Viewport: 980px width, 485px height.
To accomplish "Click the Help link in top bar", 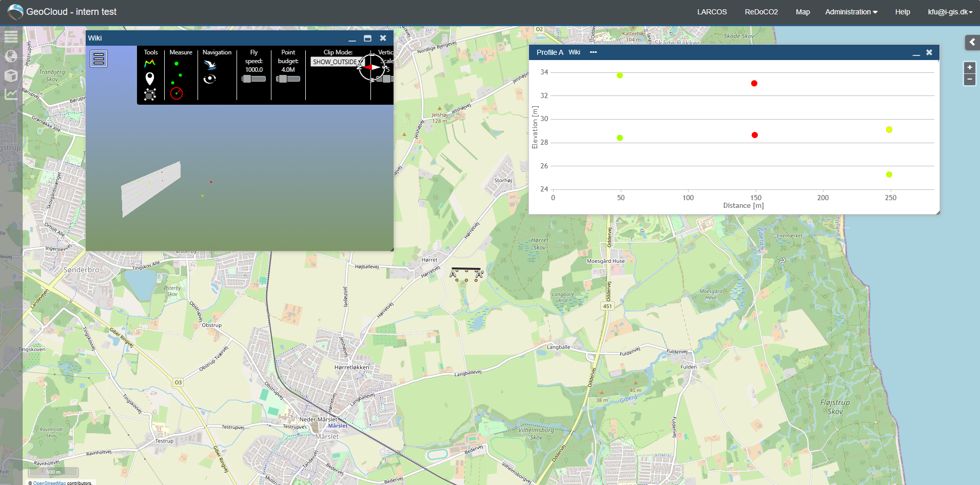I will 903,12.
